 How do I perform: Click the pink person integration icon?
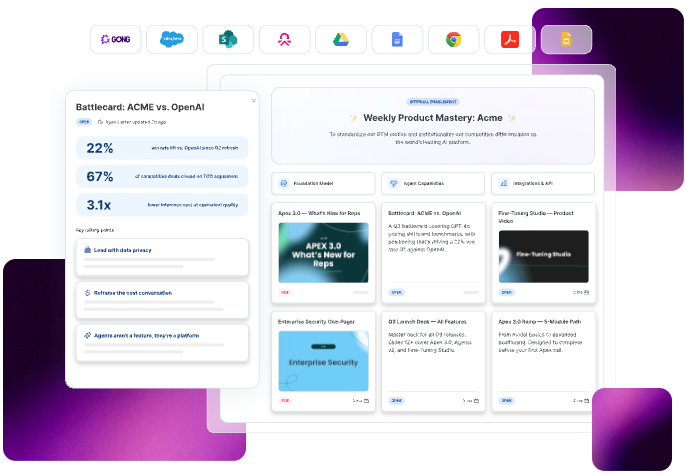point(284,39)
